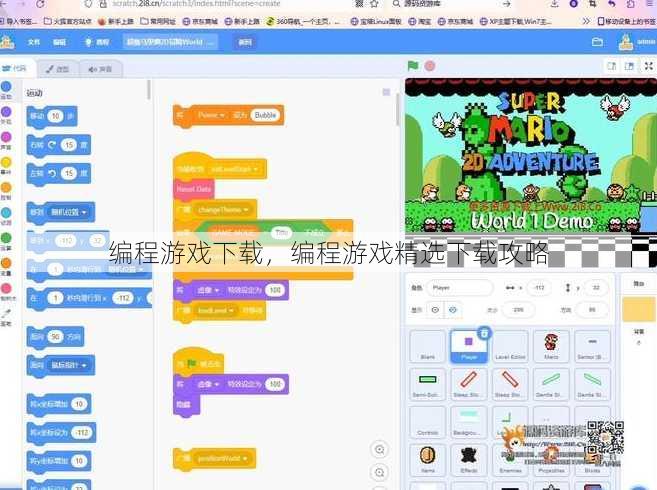Zoom in the script workspace
The height and width of the screenshot is (490, 657).
click(380, 450)
